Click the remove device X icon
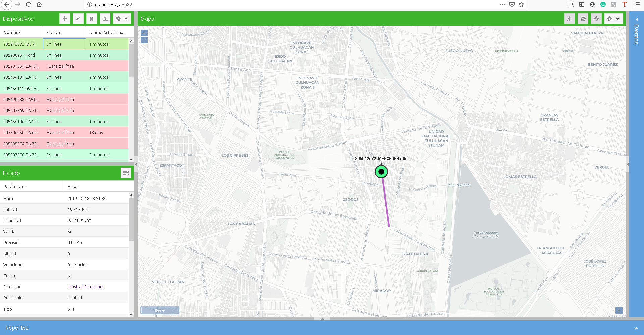 (92, 19)
